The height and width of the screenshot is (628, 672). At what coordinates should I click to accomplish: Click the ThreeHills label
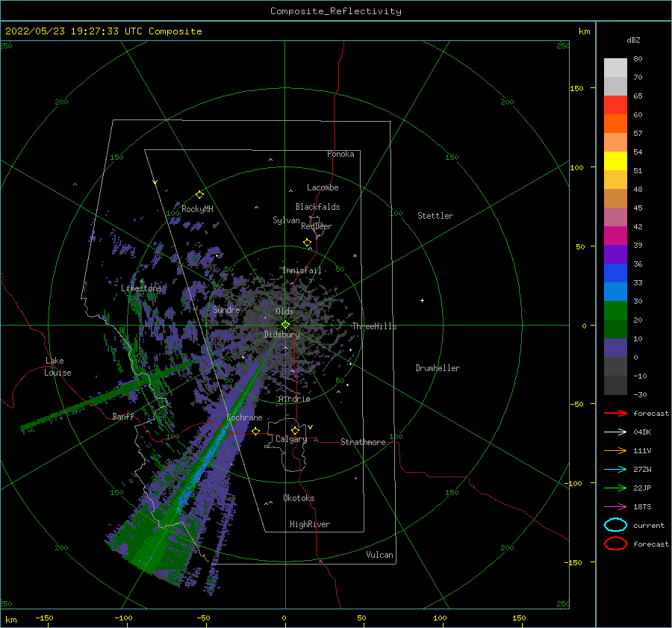(x=375, y=326)
